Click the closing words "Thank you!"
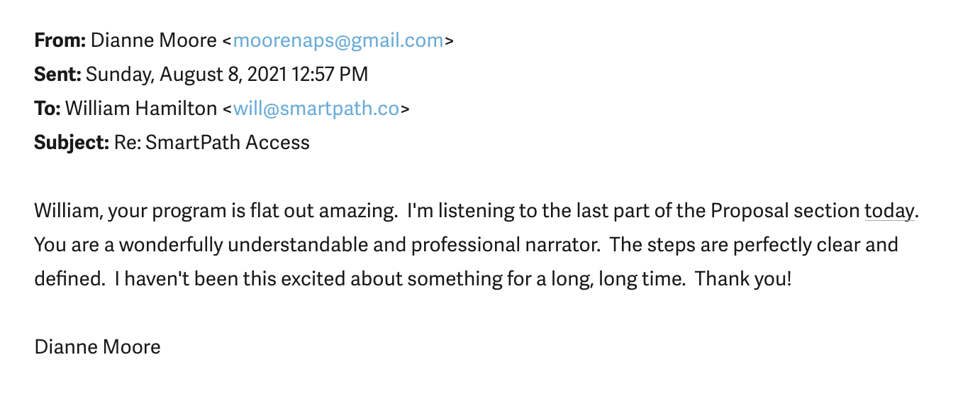 pos(742,279)
